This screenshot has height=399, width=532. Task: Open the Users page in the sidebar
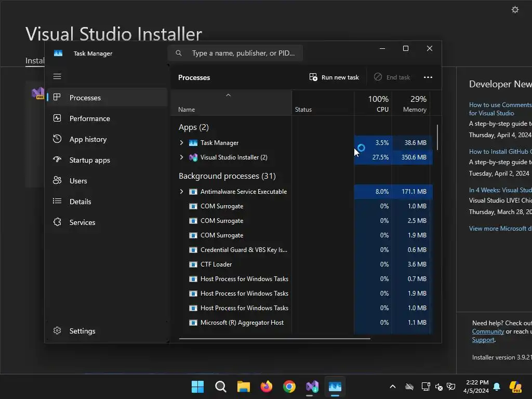[x=107, y=181]
